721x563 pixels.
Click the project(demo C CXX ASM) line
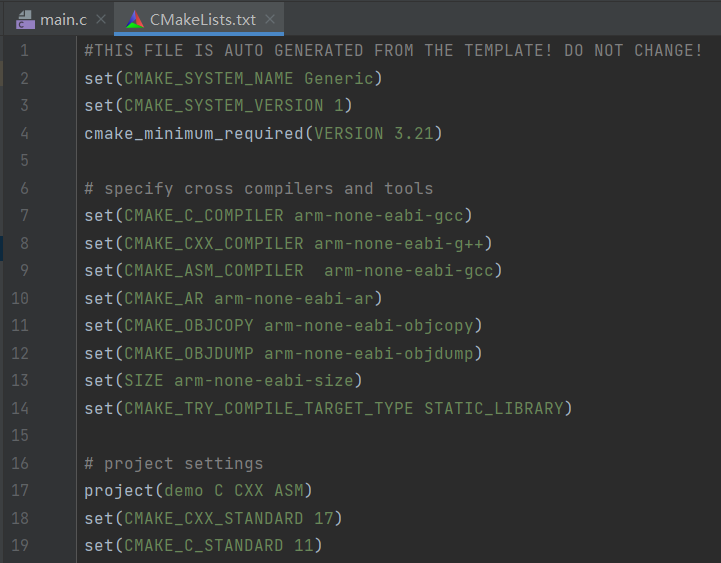coord(199,491)
